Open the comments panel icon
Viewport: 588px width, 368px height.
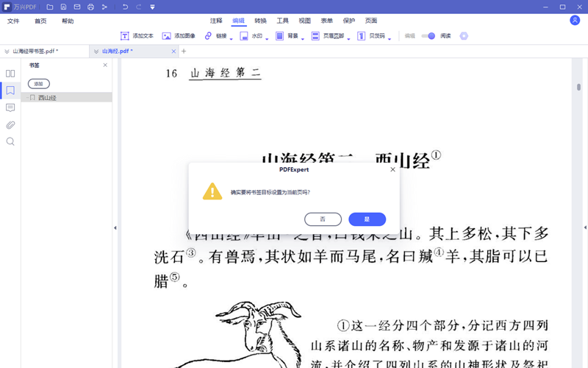pyautogui.click(x=10, y=107)
